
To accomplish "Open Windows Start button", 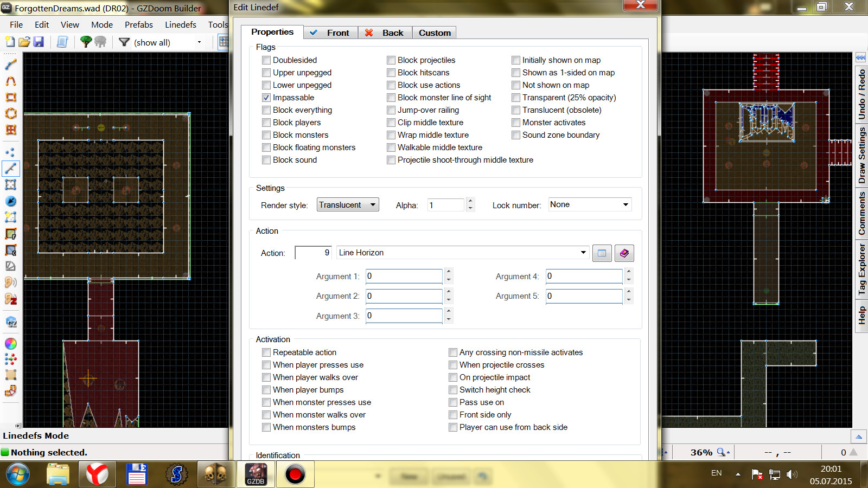I will tap(18, 474).
